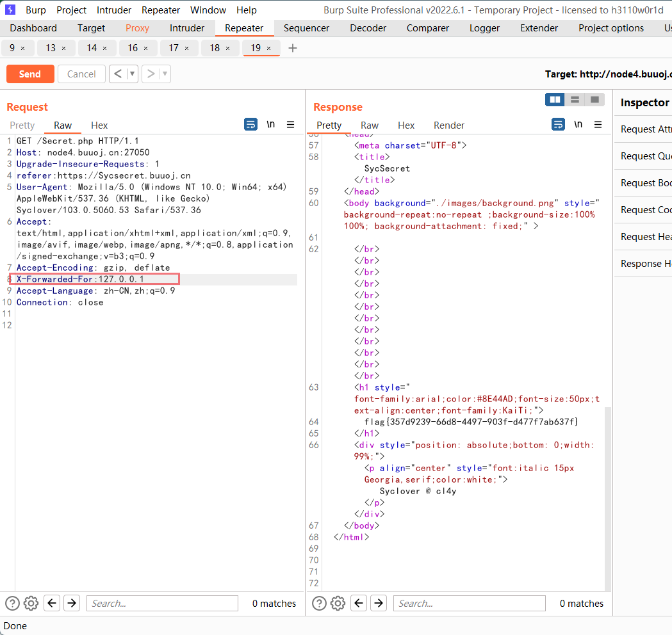The height and width of the screenshot is (635, 672).
Task: Open Request panel hamburger options menu
Action: (x=290, y=125)
